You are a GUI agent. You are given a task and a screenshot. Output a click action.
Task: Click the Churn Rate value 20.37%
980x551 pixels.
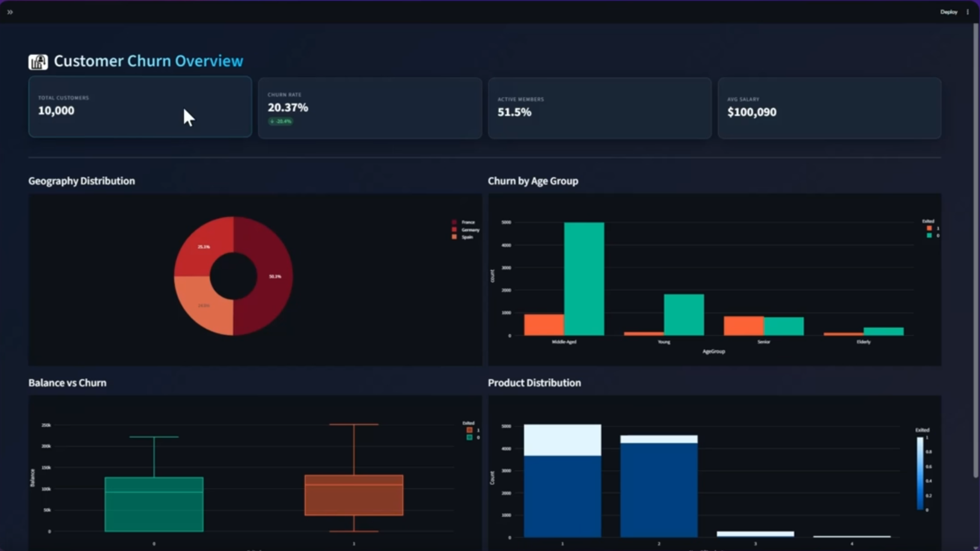[288, 108]
